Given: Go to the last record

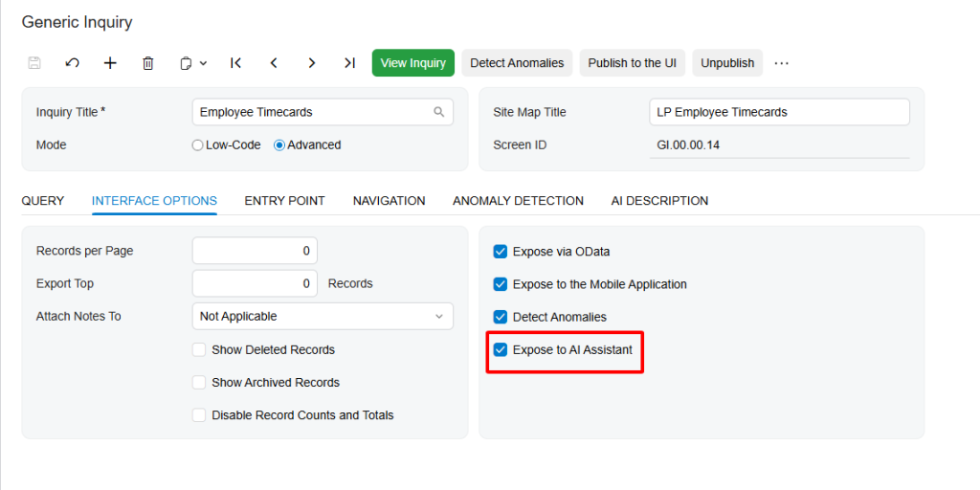Looking at the screenshot, I should (x=350, y=63).
